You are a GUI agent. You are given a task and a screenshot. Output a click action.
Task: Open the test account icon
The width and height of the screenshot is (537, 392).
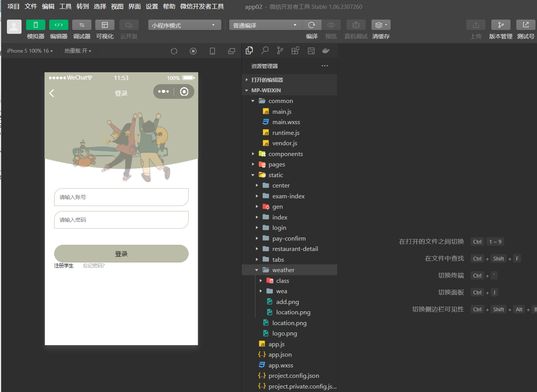(x=526, y=25)
